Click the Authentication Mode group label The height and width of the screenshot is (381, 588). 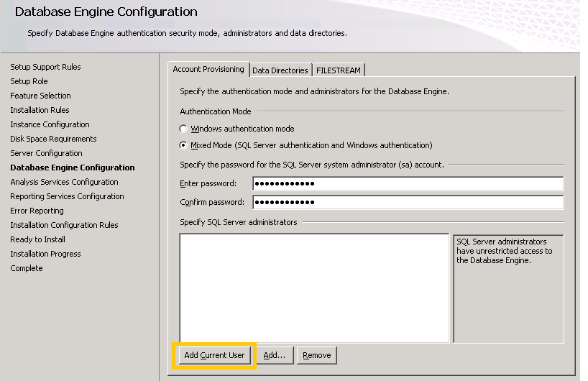point(216,111)
